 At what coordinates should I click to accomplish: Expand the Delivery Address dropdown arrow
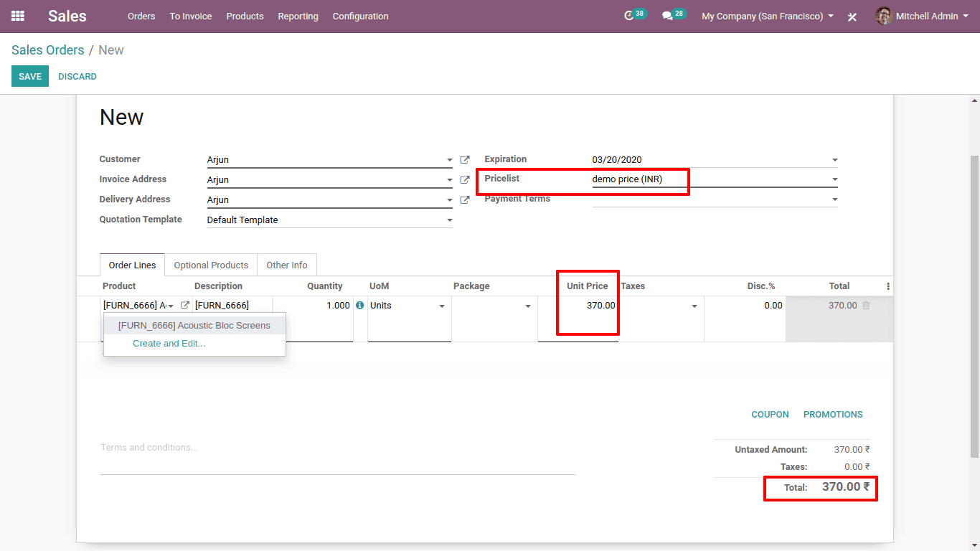450,201
